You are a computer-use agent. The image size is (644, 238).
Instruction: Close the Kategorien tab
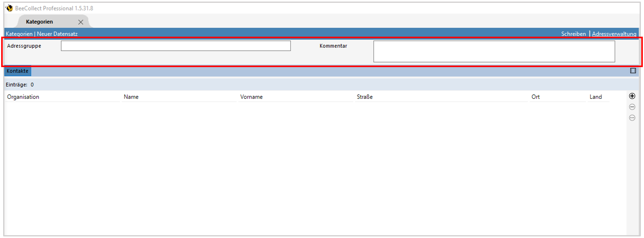point(81,22)
